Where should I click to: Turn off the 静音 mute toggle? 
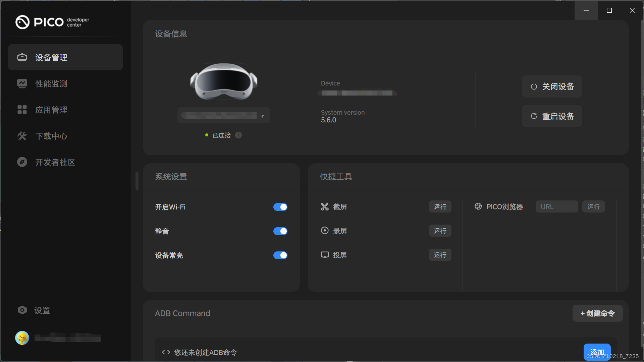(x=280, y=231)
